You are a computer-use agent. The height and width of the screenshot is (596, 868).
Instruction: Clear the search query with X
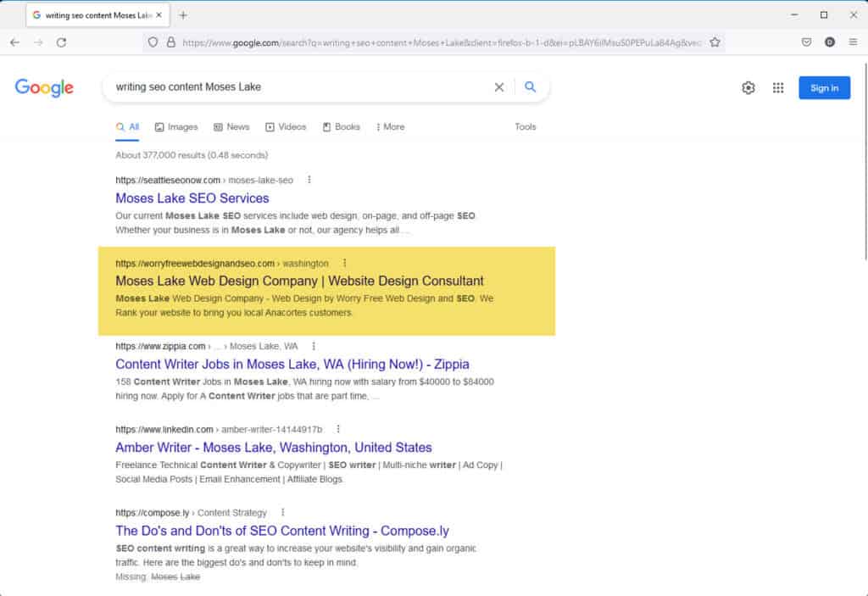[x=498, y=87]
